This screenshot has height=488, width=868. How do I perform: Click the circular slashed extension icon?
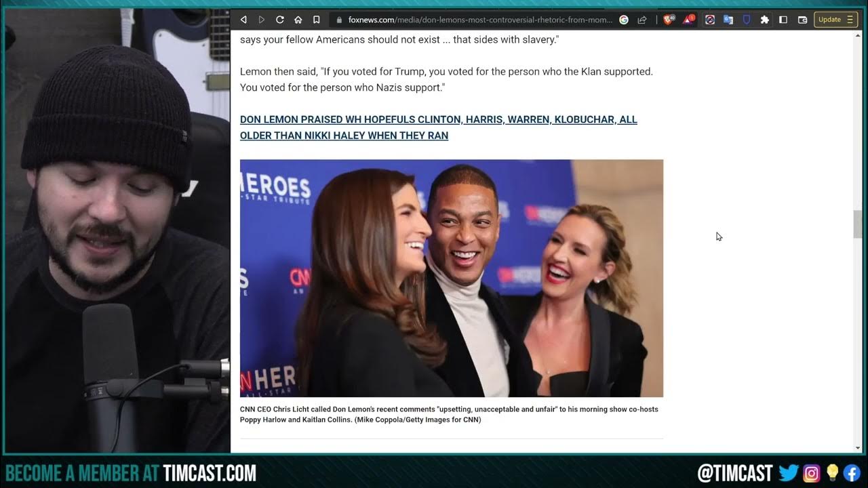pyautogui.click(x=710, y=20)
